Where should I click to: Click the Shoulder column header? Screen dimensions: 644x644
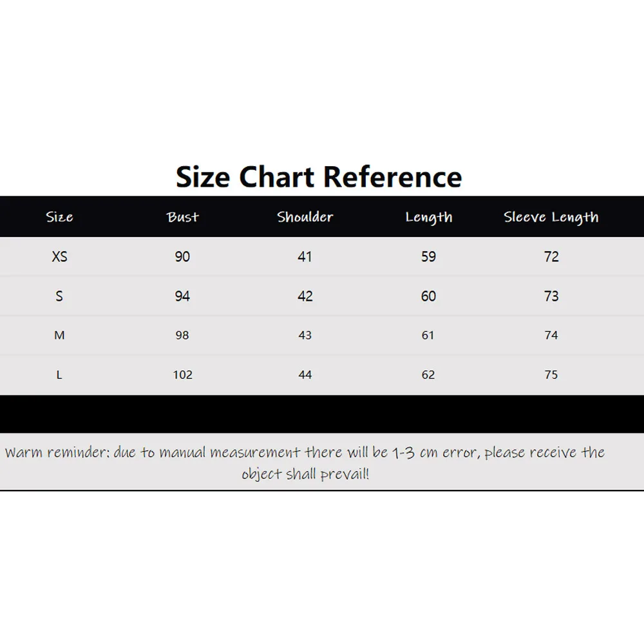[305, 217]
